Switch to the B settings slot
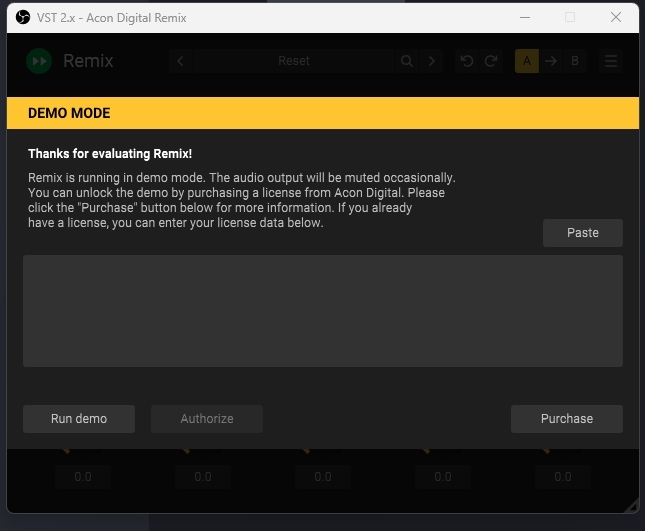Viewport: 645px width, 531px height. [575, 61]
